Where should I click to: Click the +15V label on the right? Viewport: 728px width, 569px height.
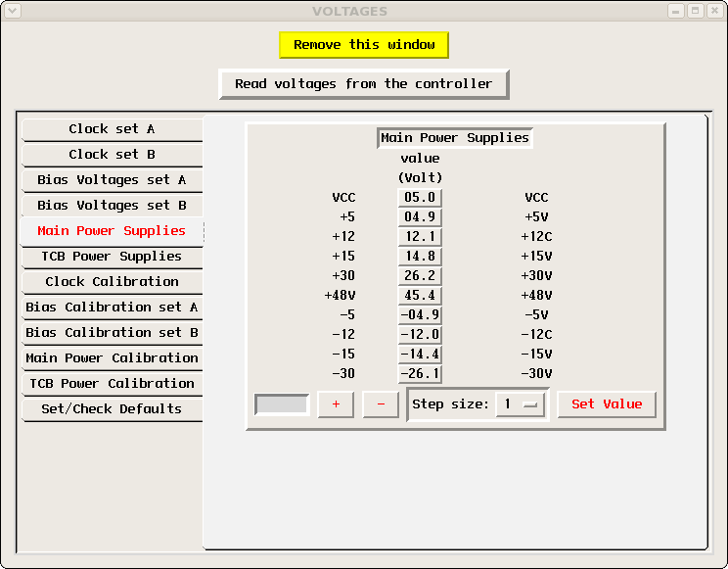click(x=536, y=257)
